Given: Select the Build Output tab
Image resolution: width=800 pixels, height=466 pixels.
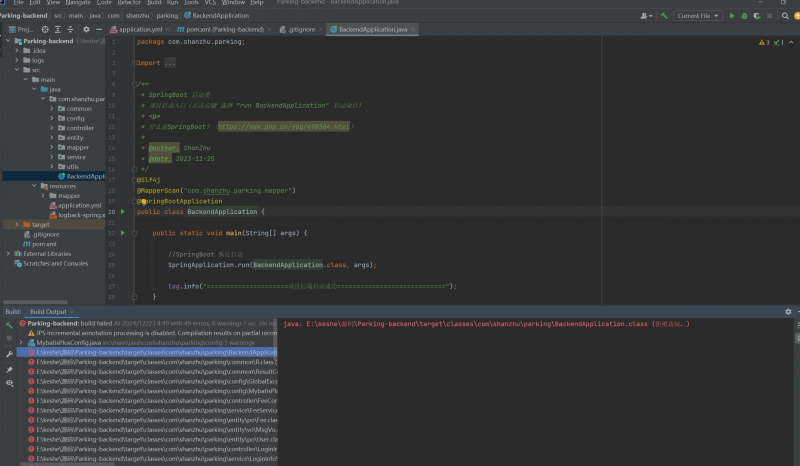Looking at the screenshot, I should 48,312.
